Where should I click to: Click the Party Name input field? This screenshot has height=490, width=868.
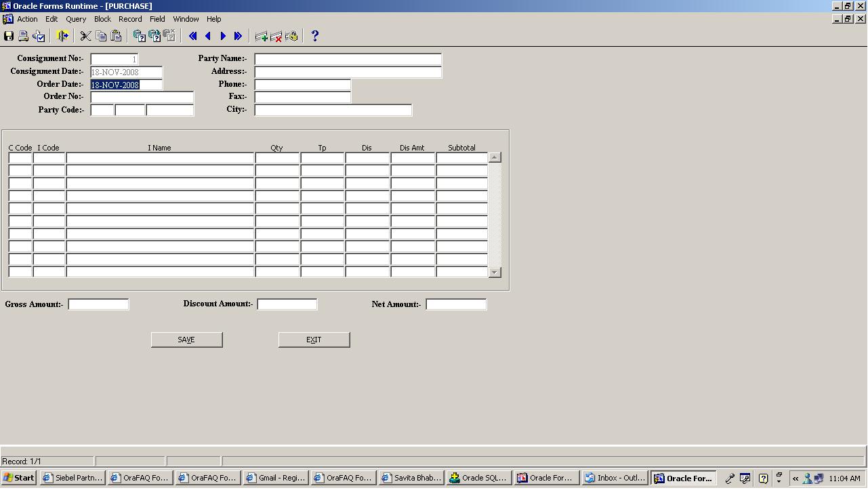point(348,59)
